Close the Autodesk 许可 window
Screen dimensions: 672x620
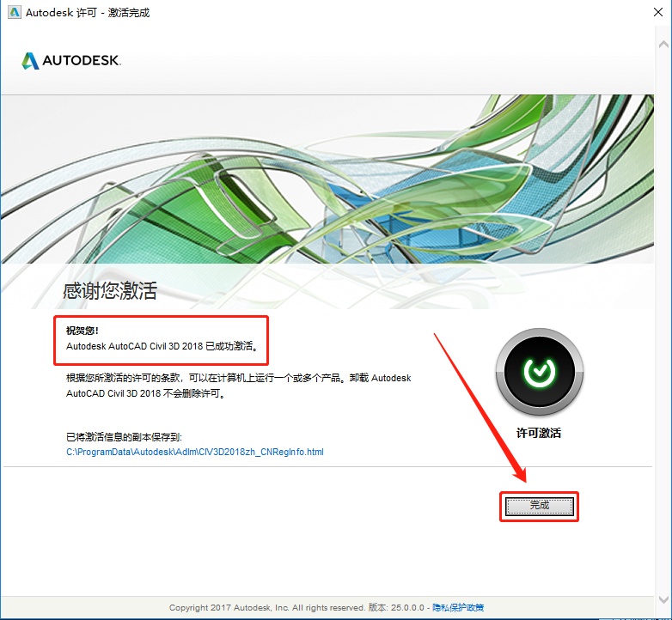[x=658, y=12]
